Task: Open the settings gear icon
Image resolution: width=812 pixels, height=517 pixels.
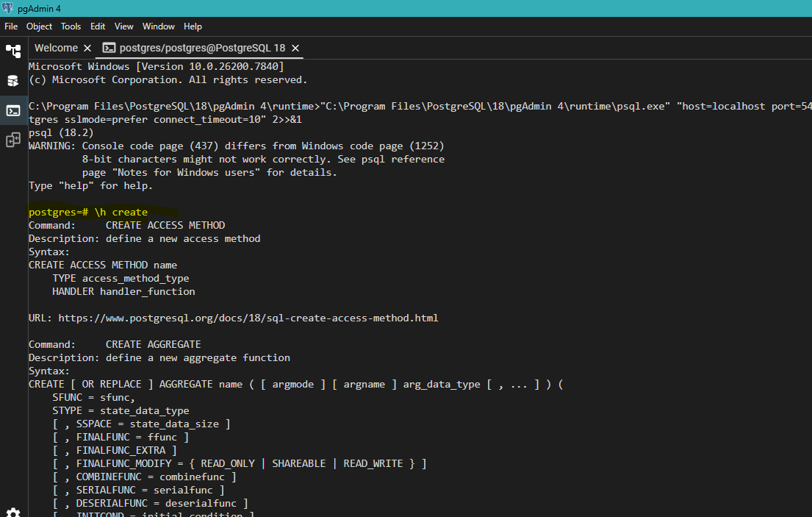Action: point(13,511)
